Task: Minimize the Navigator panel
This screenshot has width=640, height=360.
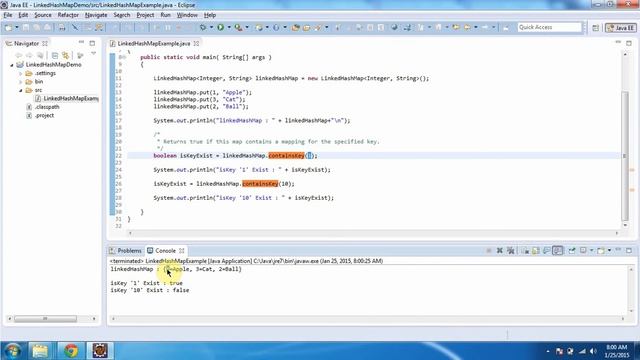Action: pyautogui.click(x=81, y=42)
